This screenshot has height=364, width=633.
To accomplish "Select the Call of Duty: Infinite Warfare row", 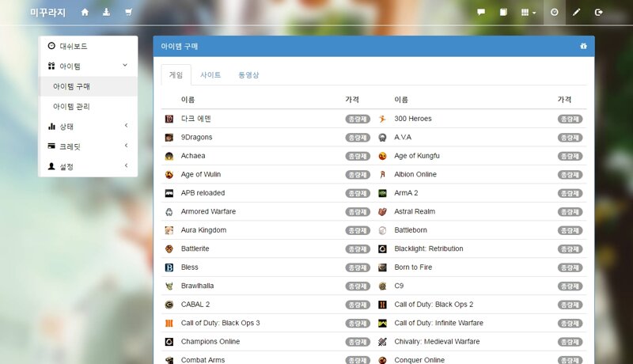I will click(480, 323).
